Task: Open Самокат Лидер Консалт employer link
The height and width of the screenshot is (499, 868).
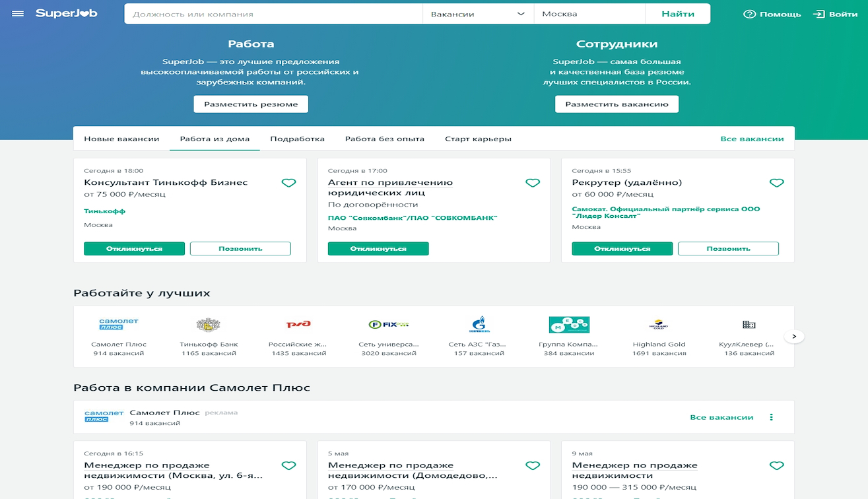Action: [666, 213]
